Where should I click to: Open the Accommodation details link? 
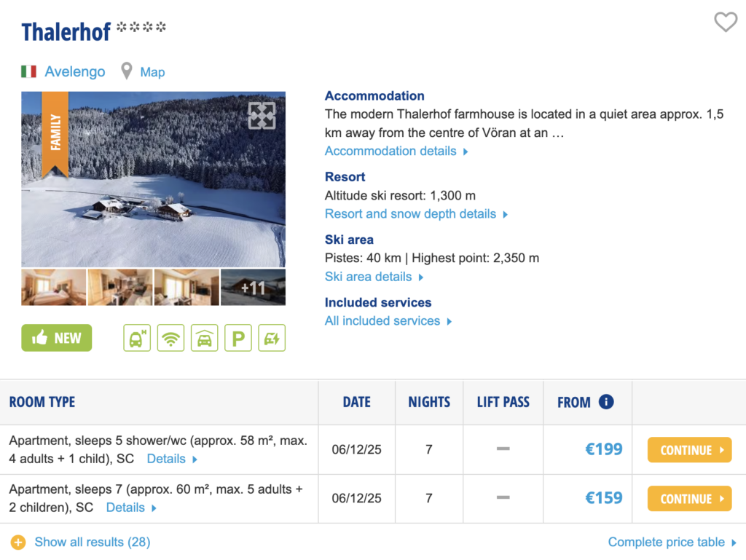396,151
